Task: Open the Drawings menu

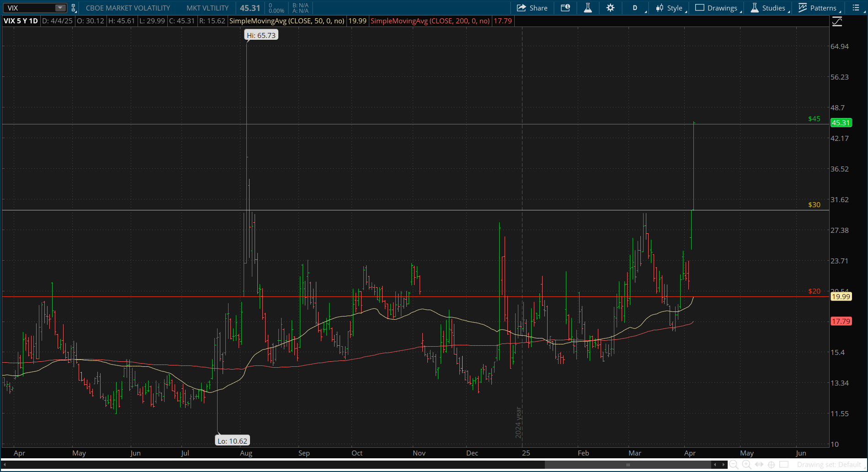Action: (718, 8)
